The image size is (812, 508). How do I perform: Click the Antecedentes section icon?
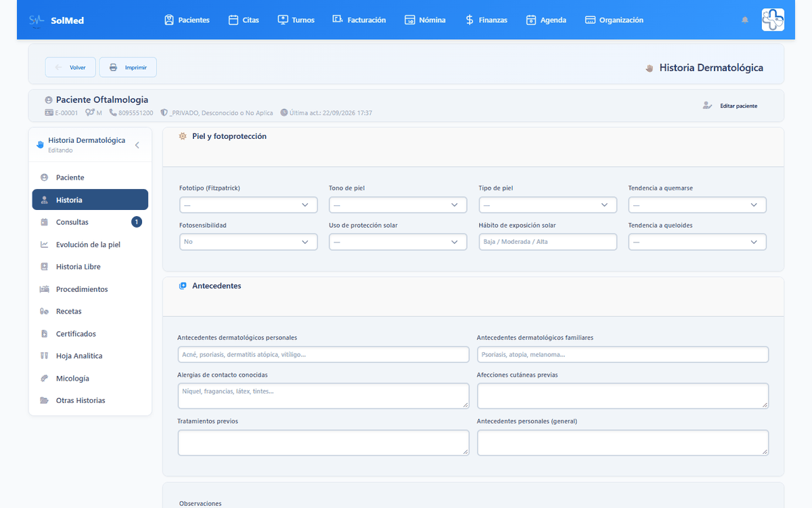coord(183,286)
